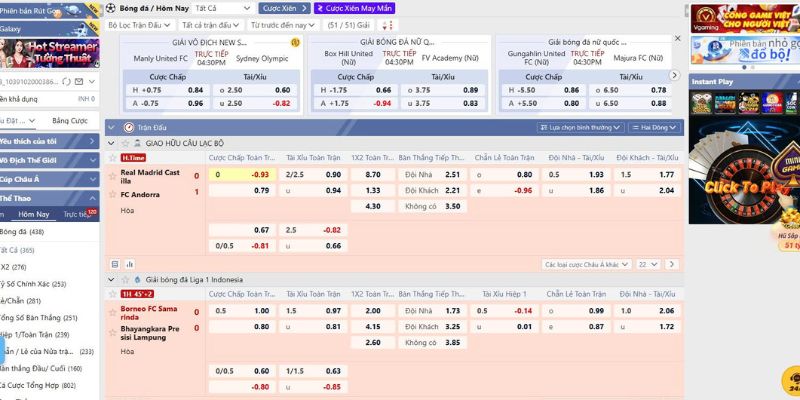The image size is (800, 400).
Task: Open Các loại cược Châu Á khác dropdown
Action: coord(586,264)
